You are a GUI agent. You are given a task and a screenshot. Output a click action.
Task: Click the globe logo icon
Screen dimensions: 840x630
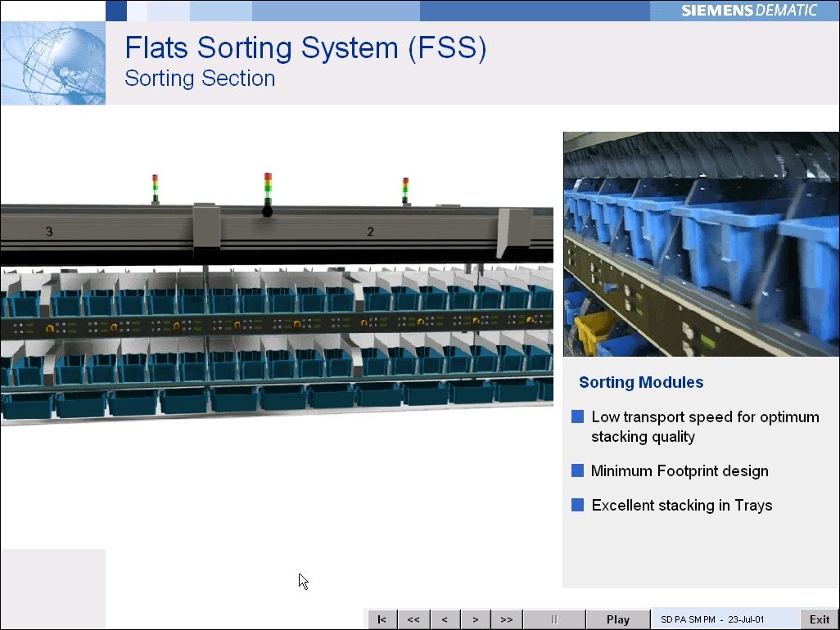coord(53,63)
